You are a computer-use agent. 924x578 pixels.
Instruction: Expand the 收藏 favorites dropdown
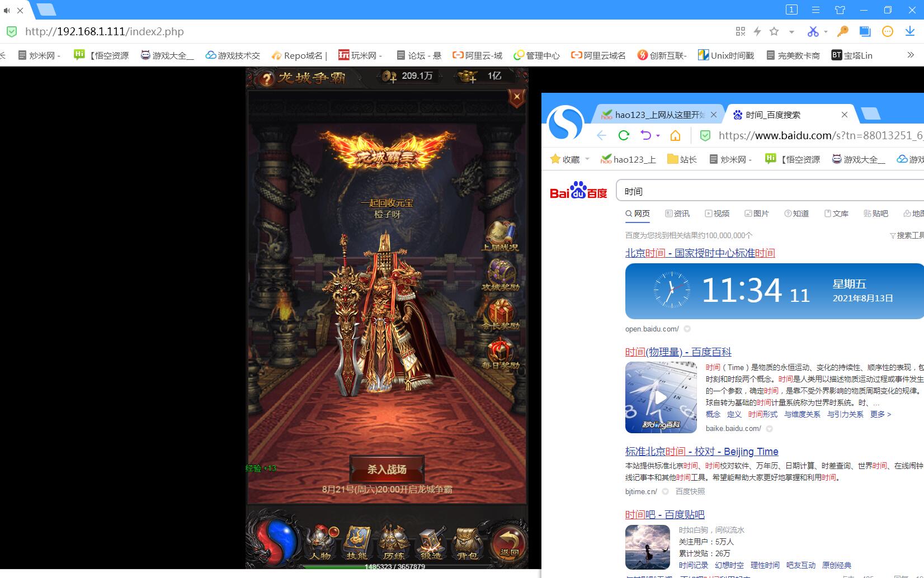tap(587, 159)
